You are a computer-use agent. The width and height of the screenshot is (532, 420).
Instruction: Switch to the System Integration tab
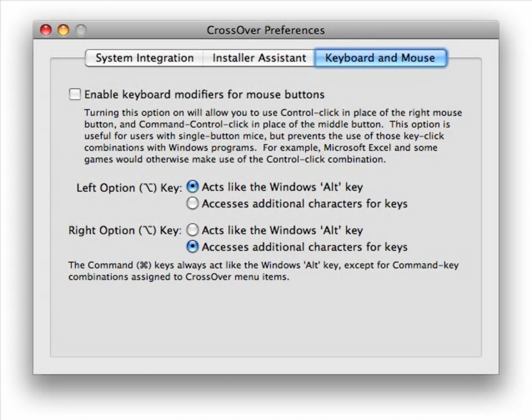tap(144, 58)
